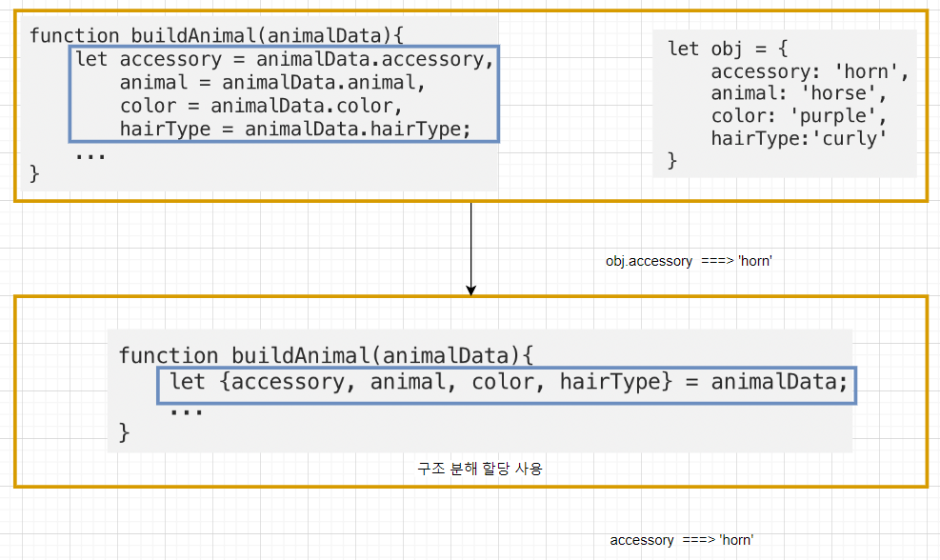
Task: Click the line "color: 'purple',"
Action: click(798, 116)
